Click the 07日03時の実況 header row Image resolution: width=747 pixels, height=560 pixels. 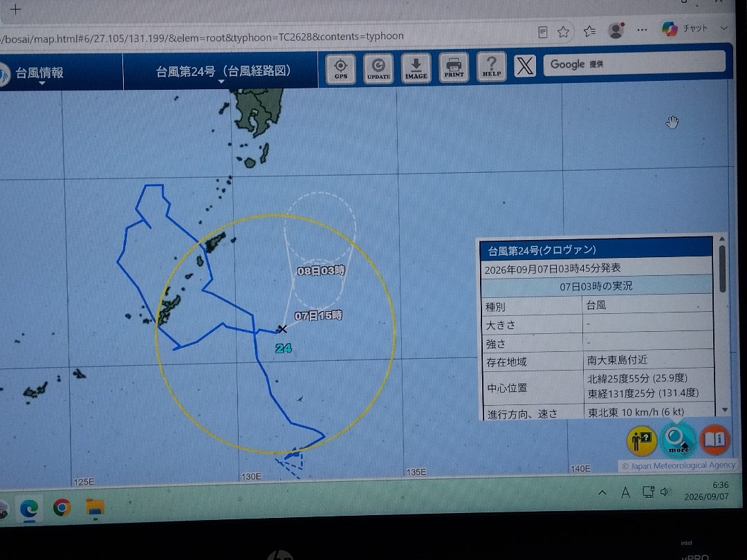[596, 286]
